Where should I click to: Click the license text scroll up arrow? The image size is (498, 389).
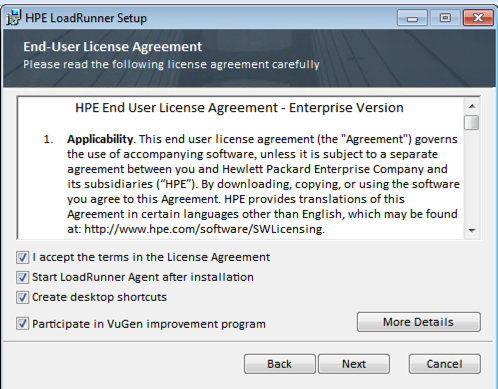coord(472,106)
